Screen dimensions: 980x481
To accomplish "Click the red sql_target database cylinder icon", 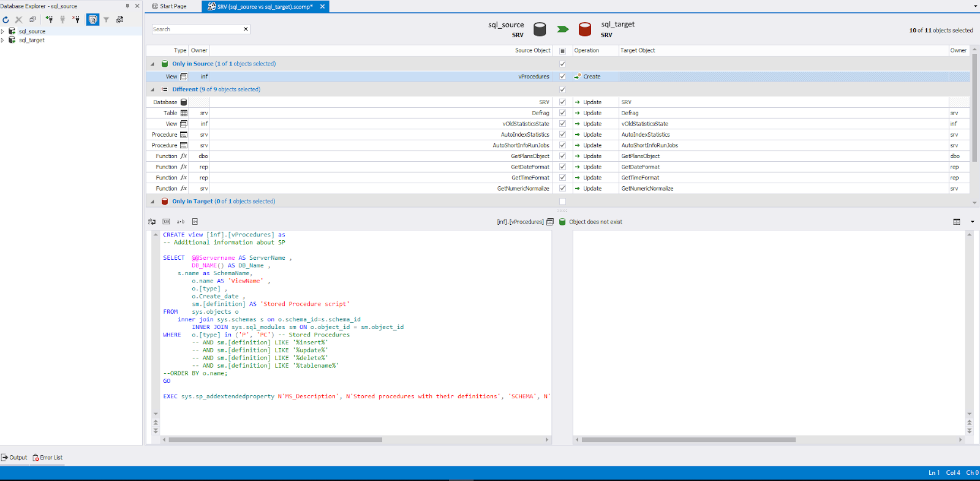I will point(585,29).
